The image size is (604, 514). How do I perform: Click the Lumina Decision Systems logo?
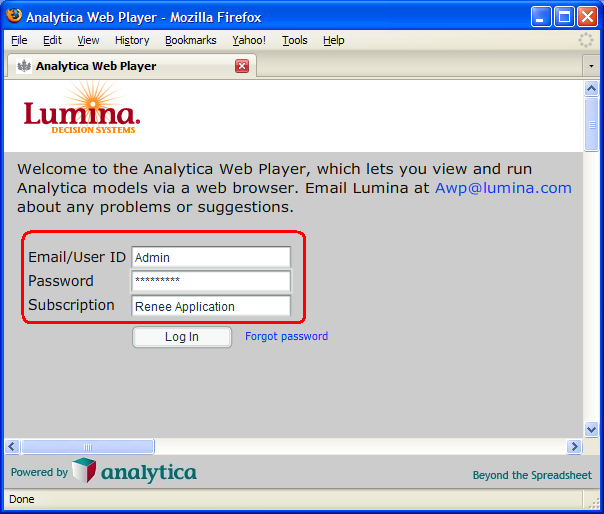coord(82,108)
